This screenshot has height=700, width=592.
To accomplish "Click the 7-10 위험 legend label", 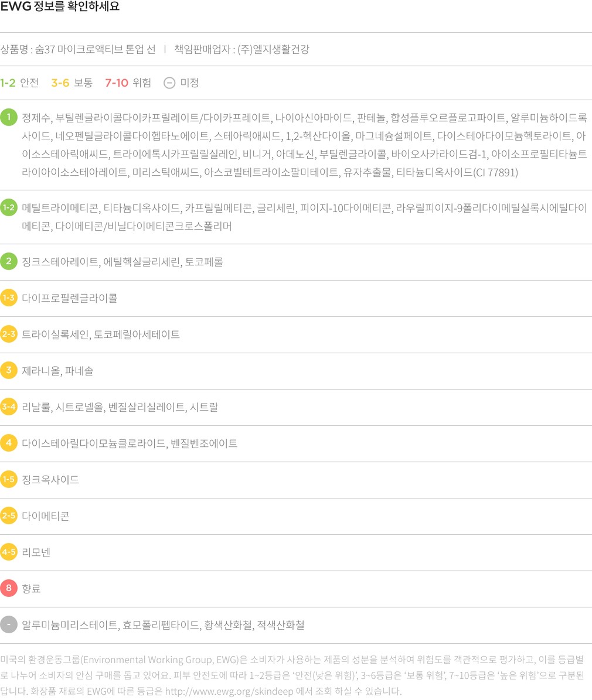I will 128,83.
